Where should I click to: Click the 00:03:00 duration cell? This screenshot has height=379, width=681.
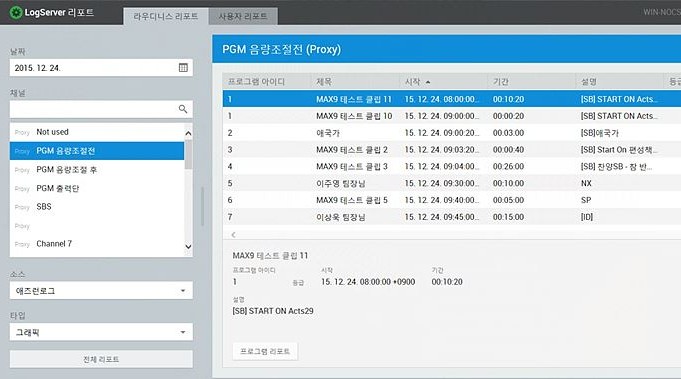click(509, 133)
